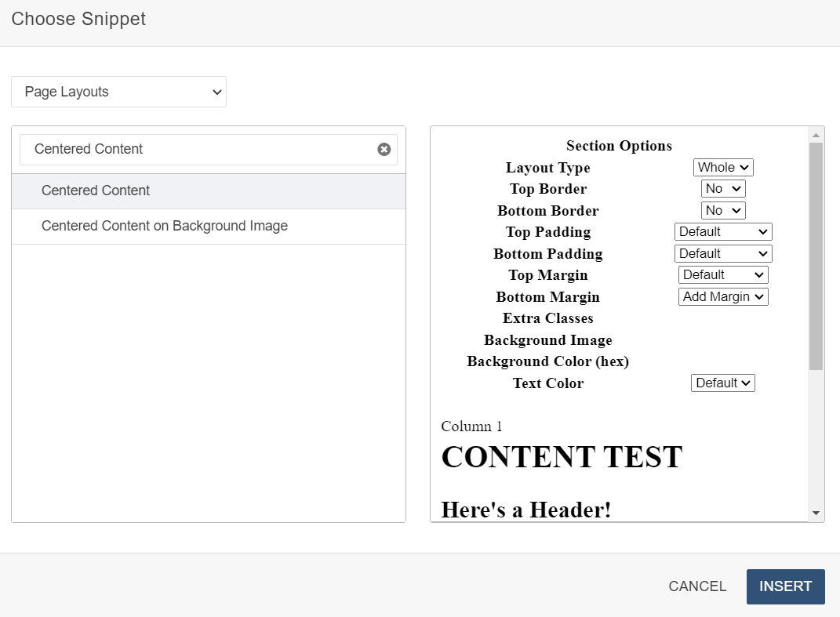This screenshot has height=617, width=840.
Task: Open the Page Layouts category selector
Action: [118, 92]
